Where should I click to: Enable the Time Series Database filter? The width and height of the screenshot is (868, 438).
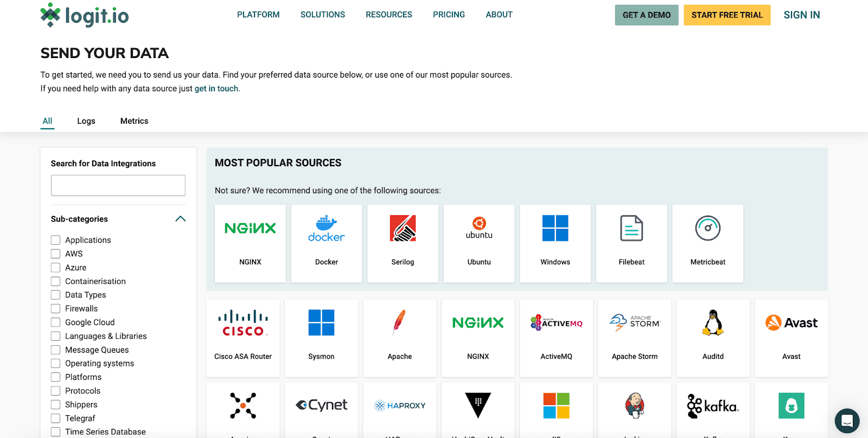pos(55,432)
